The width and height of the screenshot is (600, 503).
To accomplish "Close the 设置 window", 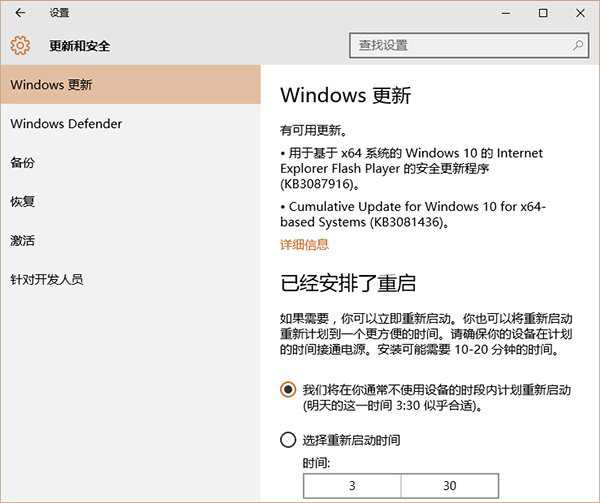I will pos(580,13).
